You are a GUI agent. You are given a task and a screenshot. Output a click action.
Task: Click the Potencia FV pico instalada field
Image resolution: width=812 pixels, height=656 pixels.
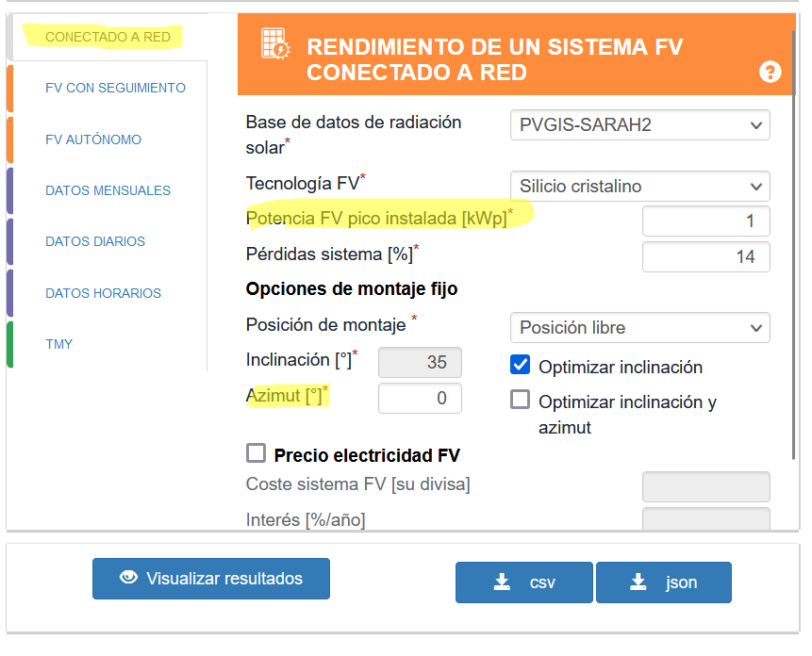click(705, 221)
